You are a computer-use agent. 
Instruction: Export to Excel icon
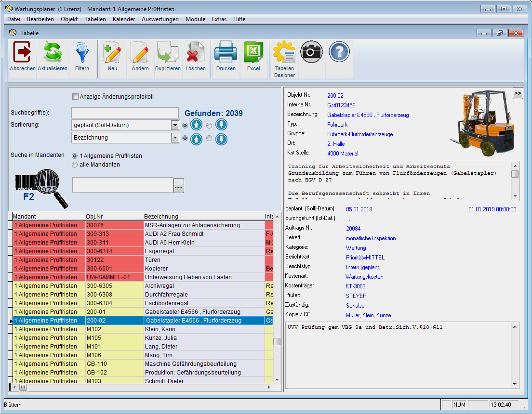coord(253,52)
